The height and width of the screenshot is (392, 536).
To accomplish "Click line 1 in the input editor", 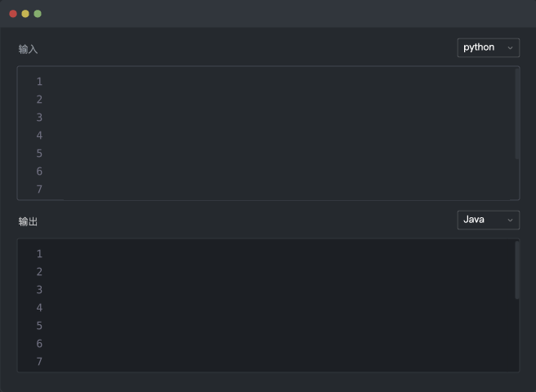I will coord(280,82).
